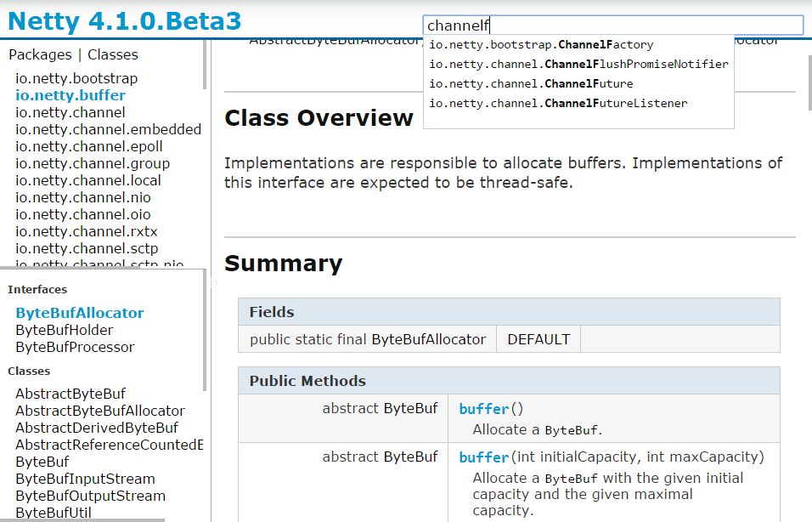Click 'Allocate a ByteBuf.' description
The width and height of the screenshot is (812, 522).
pos(538,429)
